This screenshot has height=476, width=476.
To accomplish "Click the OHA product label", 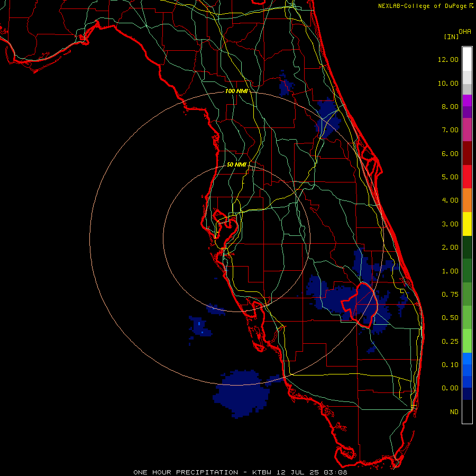I will [465, 32].
